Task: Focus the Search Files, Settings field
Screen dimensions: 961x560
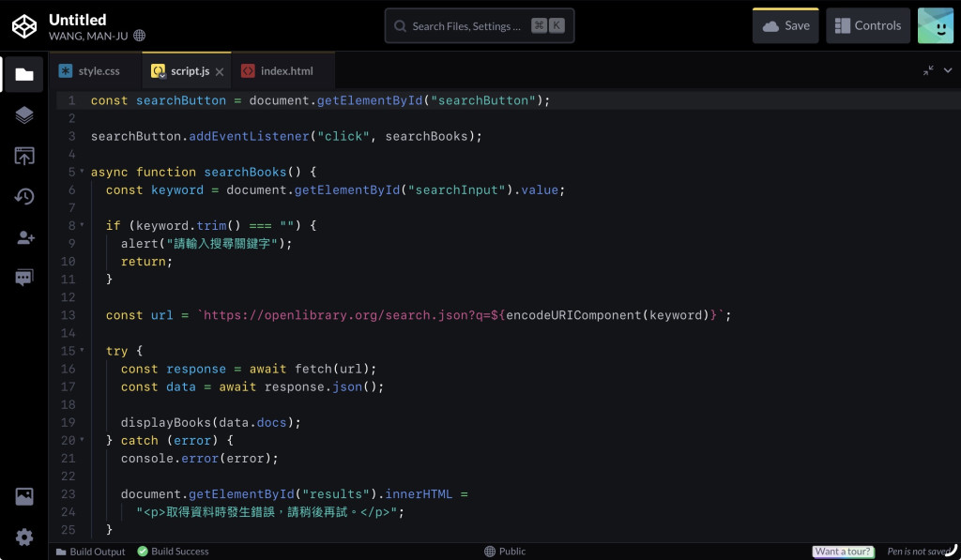Action: click(480, 25)
